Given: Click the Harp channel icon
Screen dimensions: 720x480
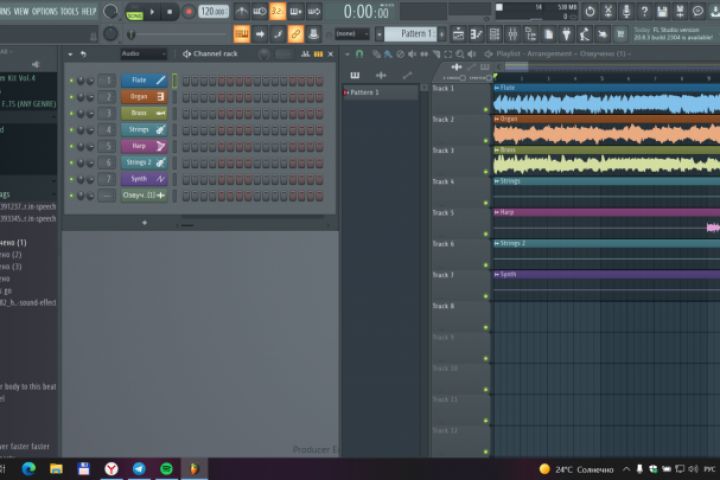Looking at the screenshot, I should click(160, 146).
